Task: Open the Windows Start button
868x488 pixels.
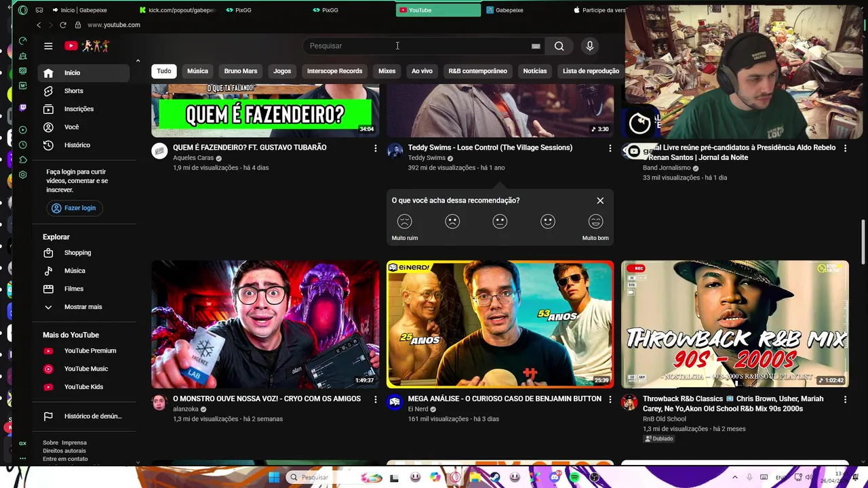Action: 274,477
